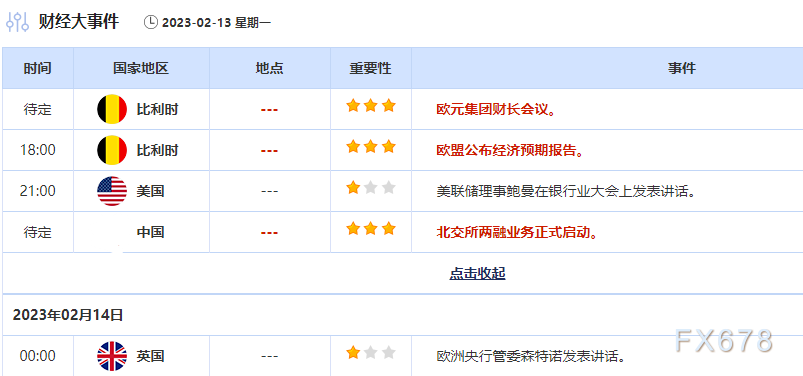The image size is (803, 376).
Task: Open event 欧盟公布经济预期报告。
Action: 510,151
